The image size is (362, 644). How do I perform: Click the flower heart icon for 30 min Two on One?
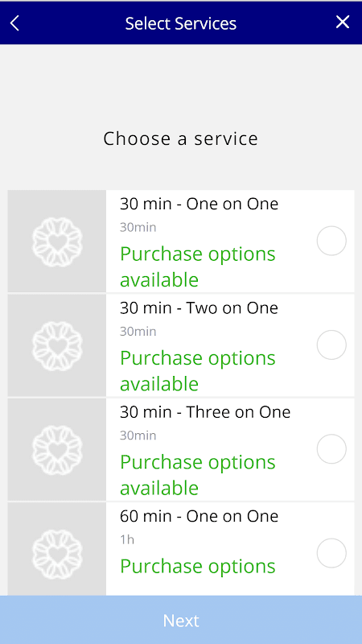57,346
